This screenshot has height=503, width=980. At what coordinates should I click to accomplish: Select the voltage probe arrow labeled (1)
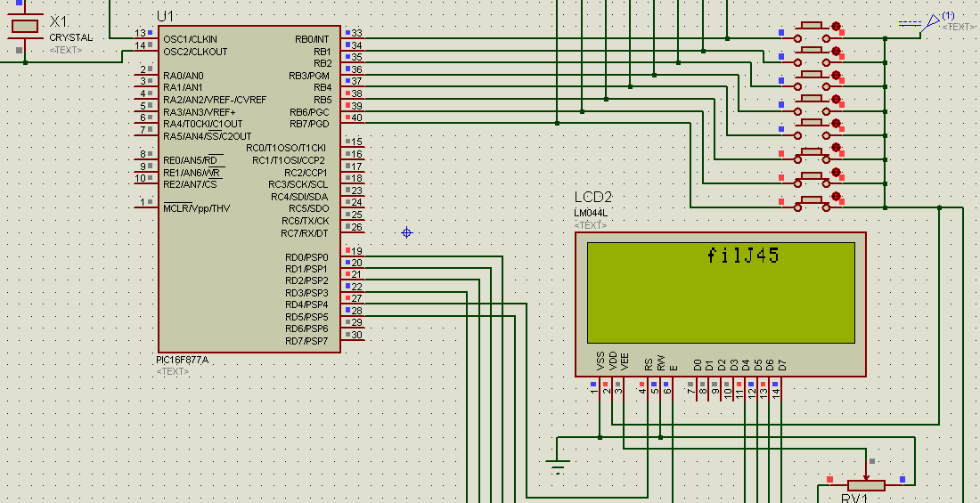[x=931, y=25]
